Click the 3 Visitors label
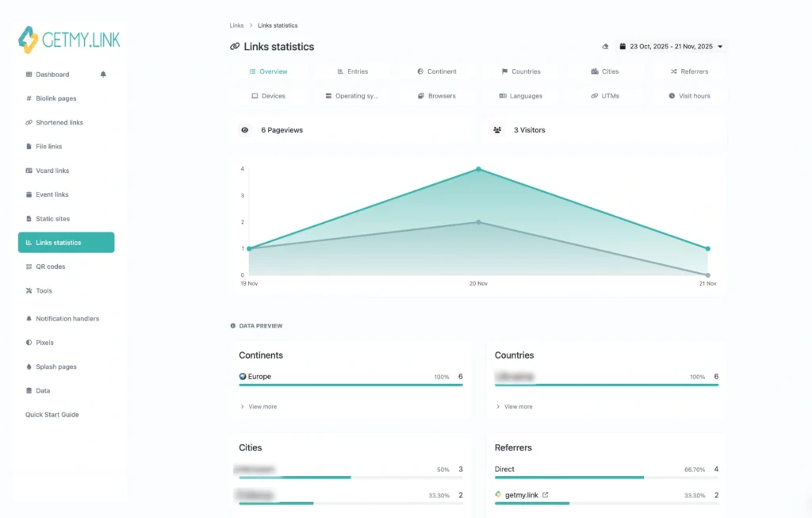 click(x=529, y=130)
